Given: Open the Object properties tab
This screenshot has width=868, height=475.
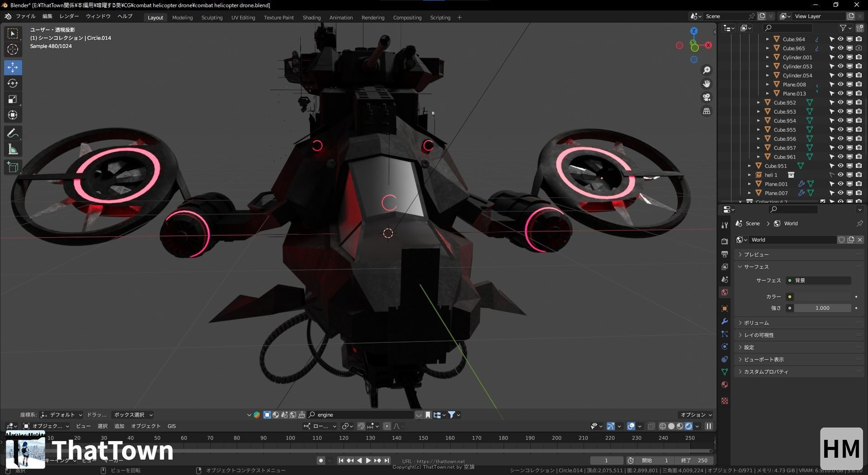Looking at the screenshot, I should tap(725, 309).
